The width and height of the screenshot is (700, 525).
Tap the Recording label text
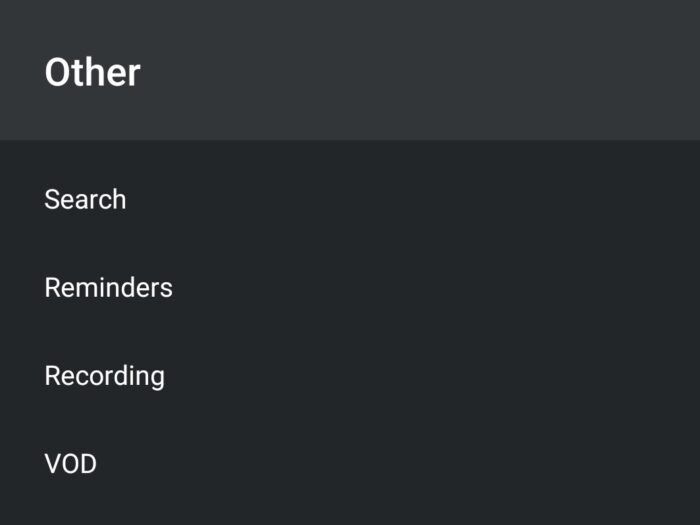point(104,376)
